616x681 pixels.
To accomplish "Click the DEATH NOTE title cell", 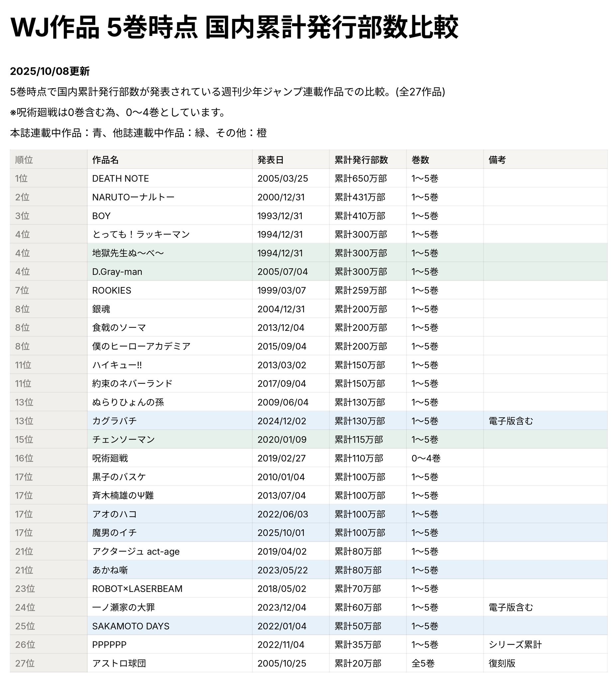I will [121, 178].
